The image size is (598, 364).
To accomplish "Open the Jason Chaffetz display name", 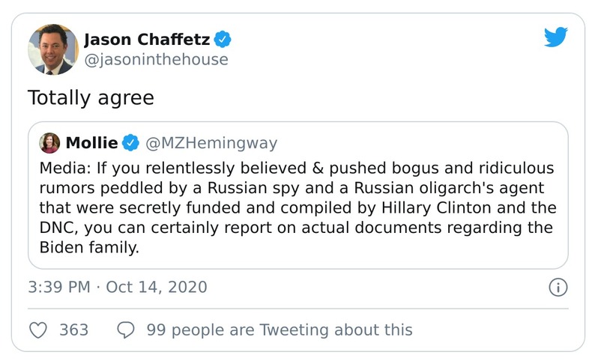I will (x=147, y=40).
